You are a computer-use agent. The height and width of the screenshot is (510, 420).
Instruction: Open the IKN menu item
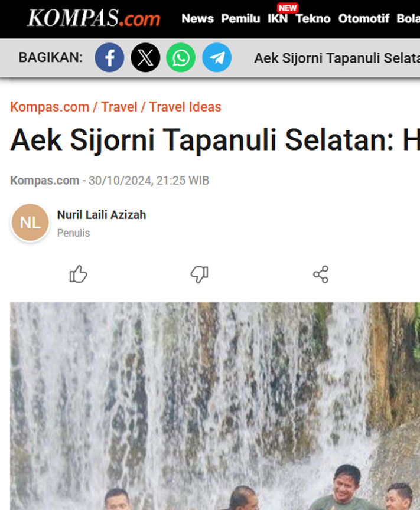point(278,18)
